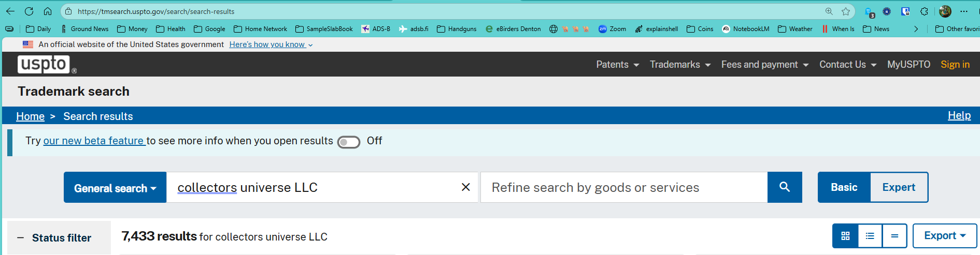Click the USPTO logo
The width and height of the screenshot is (980, 255).
tap(47, 64)
